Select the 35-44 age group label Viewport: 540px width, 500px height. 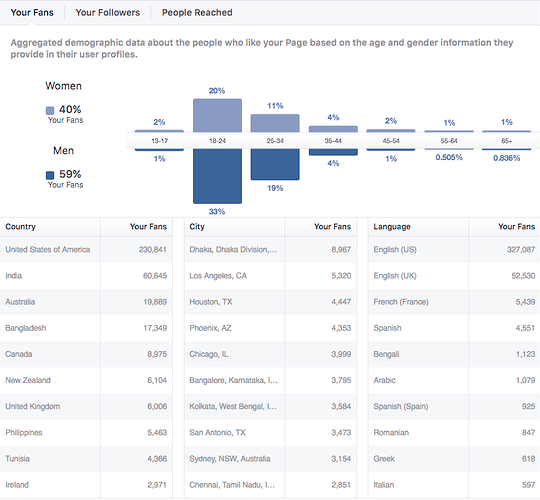(333, 141)
